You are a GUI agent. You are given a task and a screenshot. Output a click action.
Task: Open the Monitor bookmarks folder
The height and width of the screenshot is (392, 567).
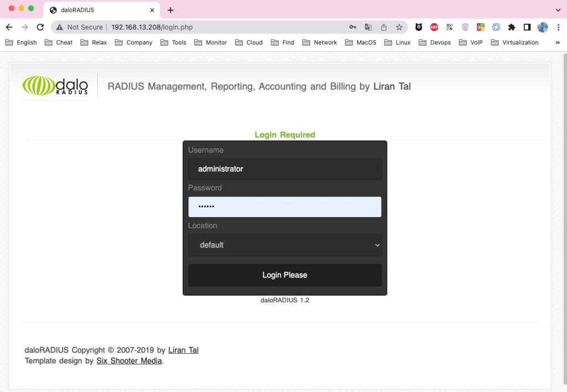(210, 42)
